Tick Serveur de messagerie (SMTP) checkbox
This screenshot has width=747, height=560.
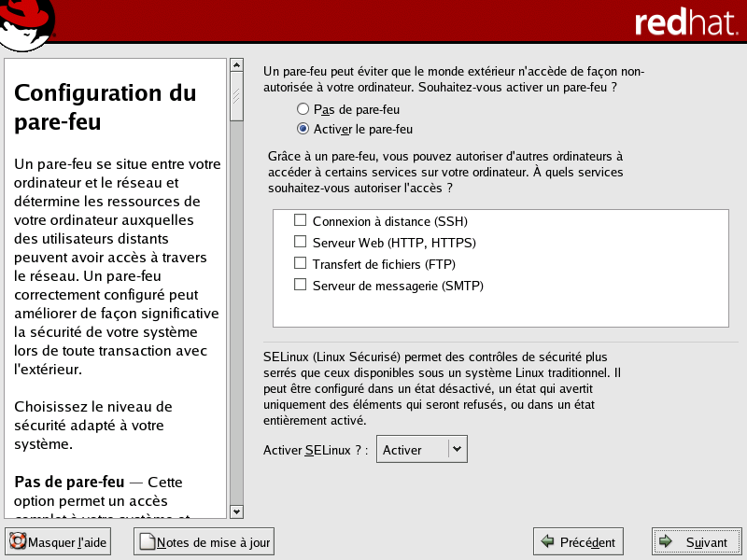301,285
